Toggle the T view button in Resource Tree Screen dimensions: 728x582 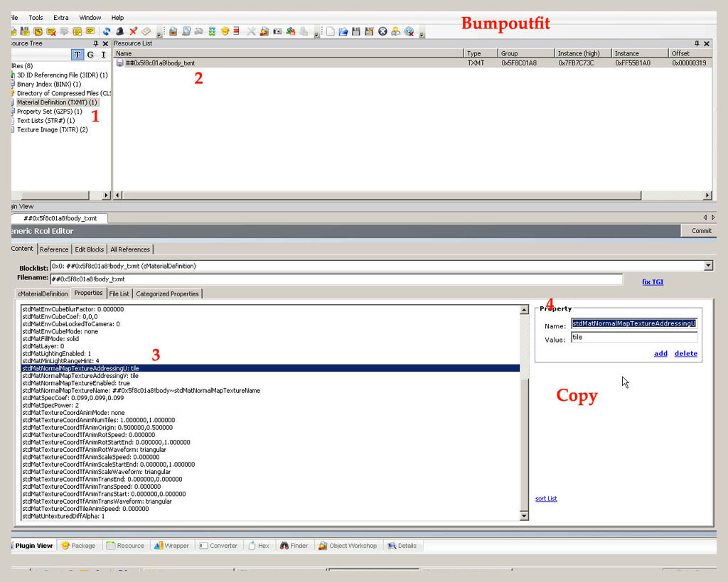pos(77,55)
